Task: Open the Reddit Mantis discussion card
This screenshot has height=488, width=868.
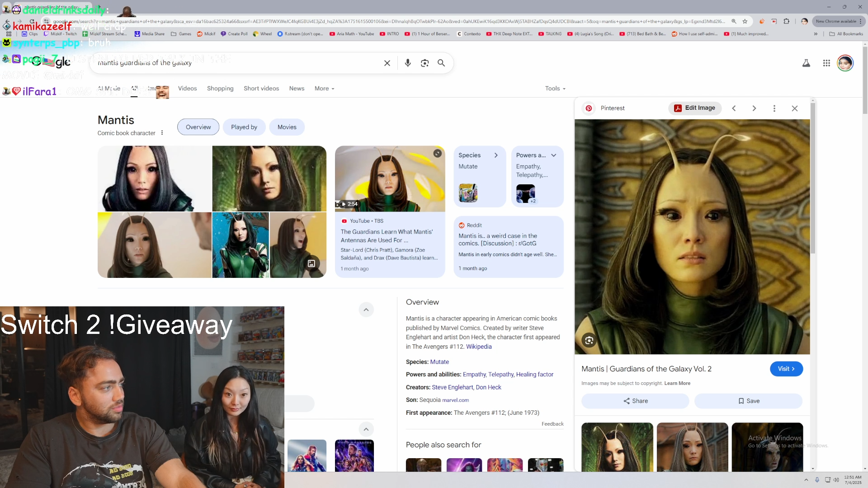Action: [509, 247]
